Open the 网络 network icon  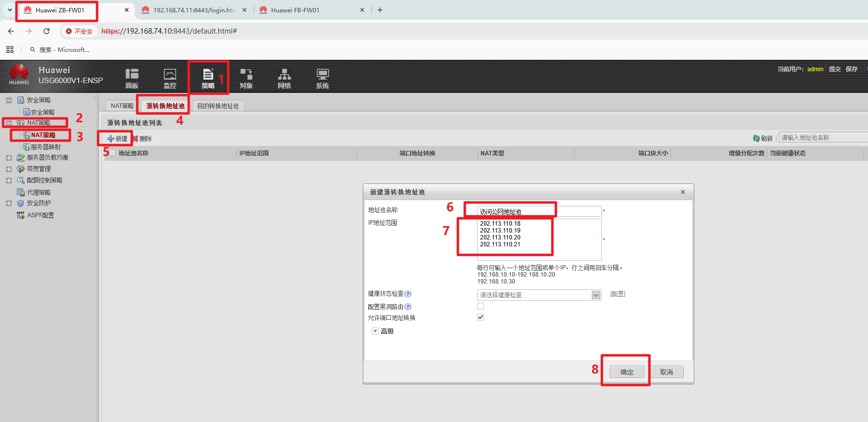[284, 75]
